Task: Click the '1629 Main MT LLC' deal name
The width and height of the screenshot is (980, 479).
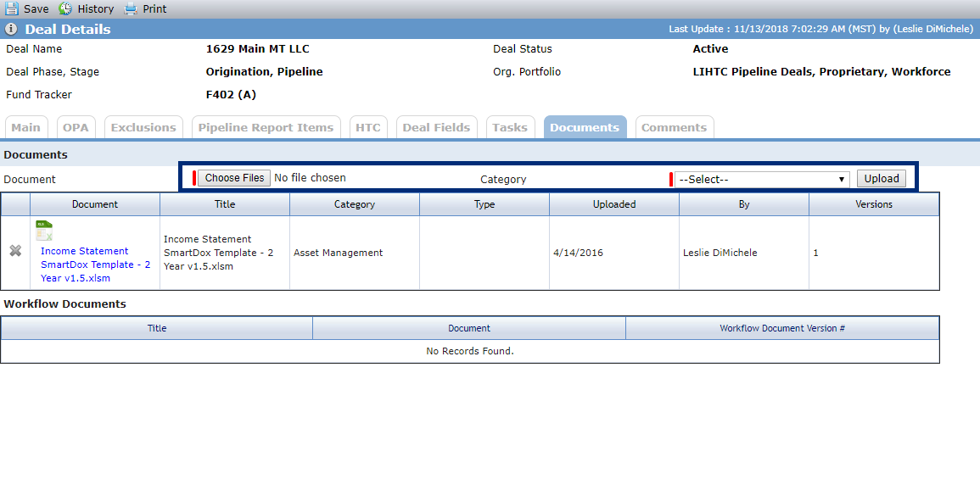Action: 257,48
